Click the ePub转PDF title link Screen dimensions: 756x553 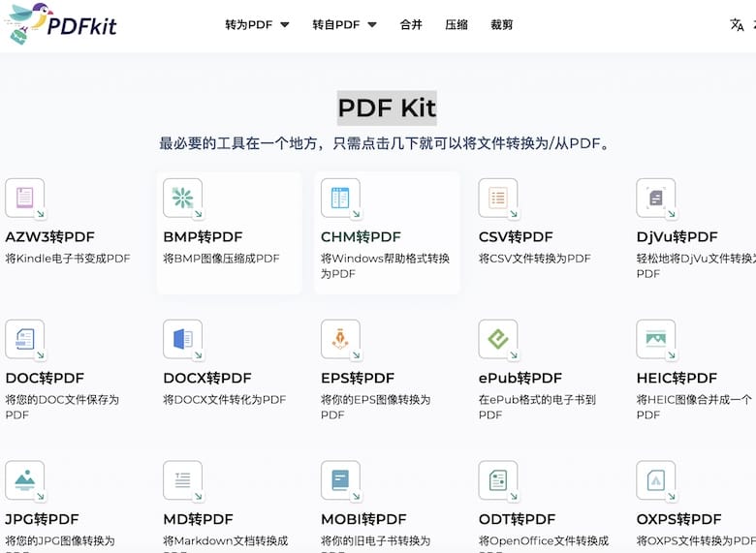tap(520, 378)
